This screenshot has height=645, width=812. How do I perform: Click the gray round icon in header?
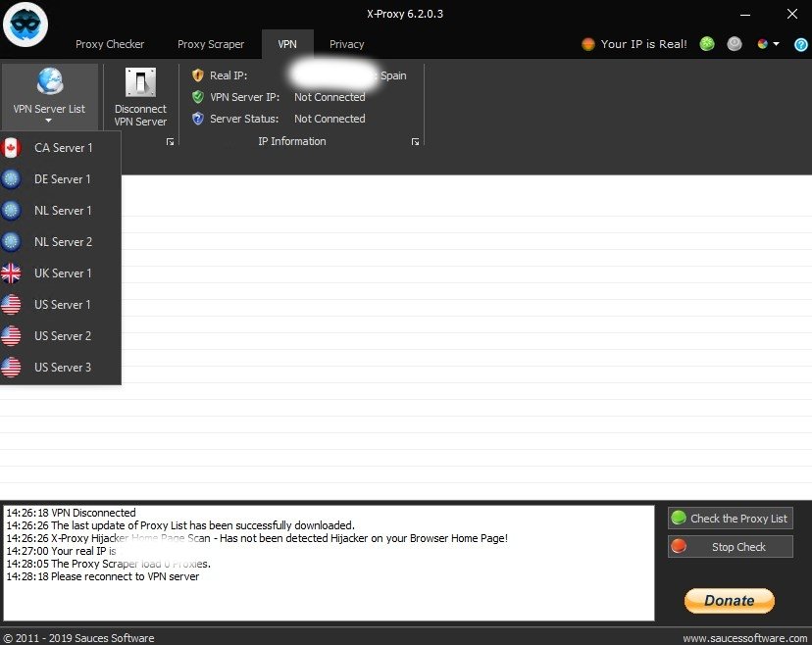pos(735,44)
